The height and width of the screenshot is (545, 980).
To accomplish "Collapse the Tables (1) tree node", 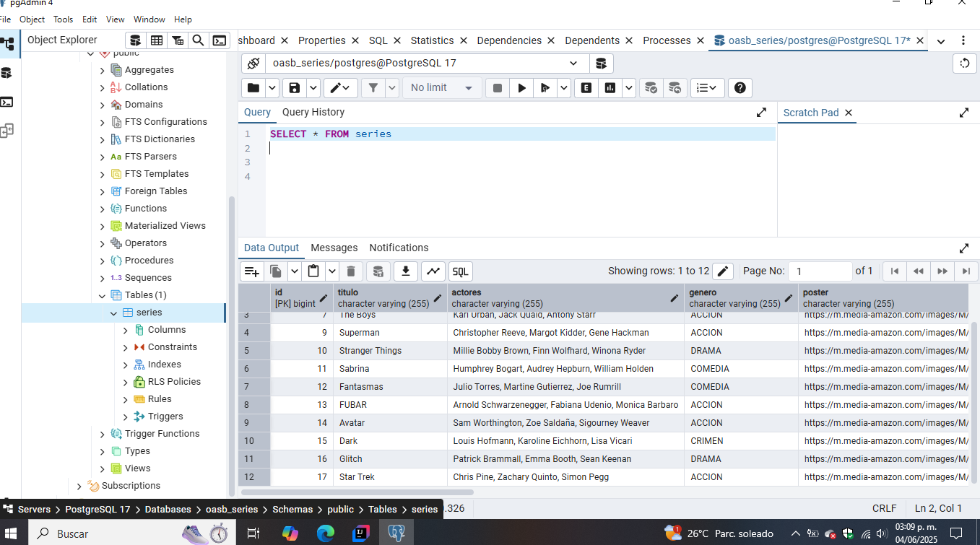I will pos(102,296).
